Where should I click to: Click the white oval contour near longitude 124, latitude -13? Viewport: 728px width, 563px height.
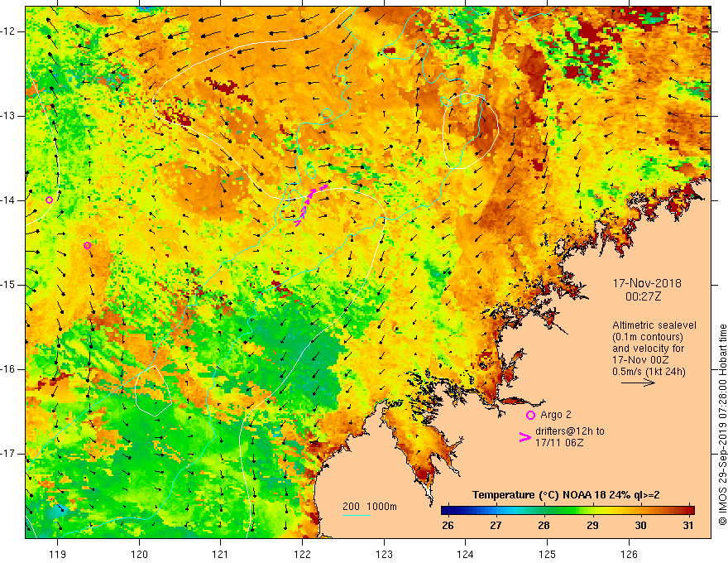tap(471, 131)
